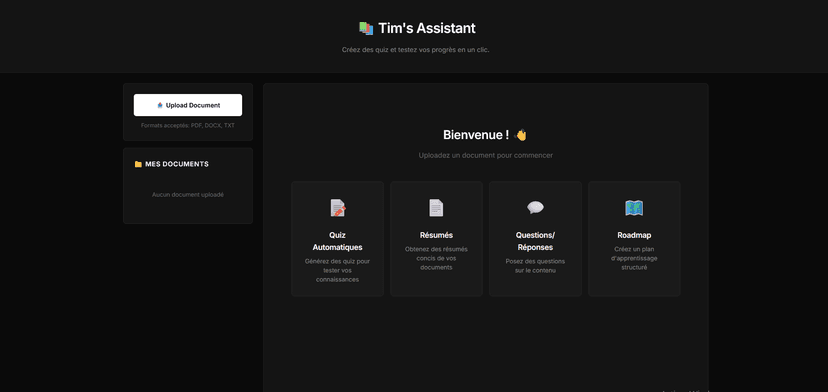Click 'Posez des questions sur le contenu' text
828x392 pixels.
[x=535, y=266]
